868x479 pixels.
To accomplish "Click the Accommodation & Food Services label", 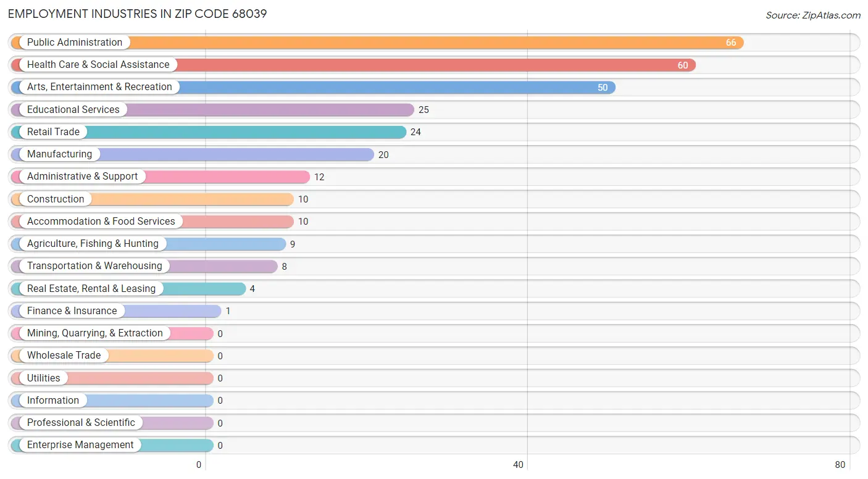I will (x=101, y=222).
